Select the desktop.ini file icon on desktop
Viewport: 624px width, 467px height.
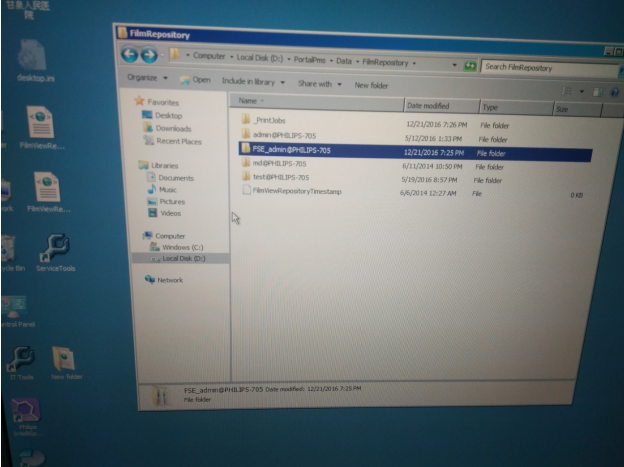pyautogui.click(x=31, y=57)
